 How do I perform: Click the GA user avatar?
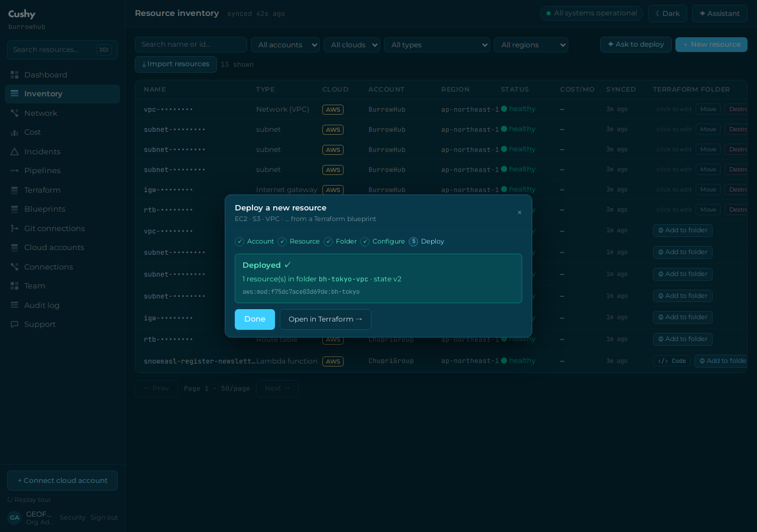point(14,518)
